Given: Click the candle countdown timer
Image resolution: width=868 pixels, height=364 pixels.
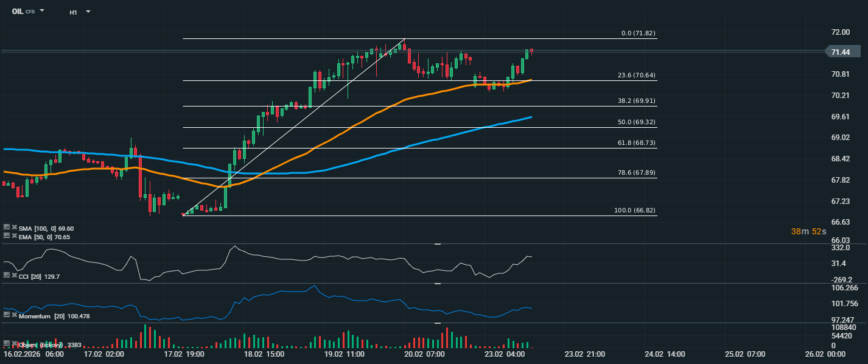Looking at the screenshot, I should pos(808,231).
